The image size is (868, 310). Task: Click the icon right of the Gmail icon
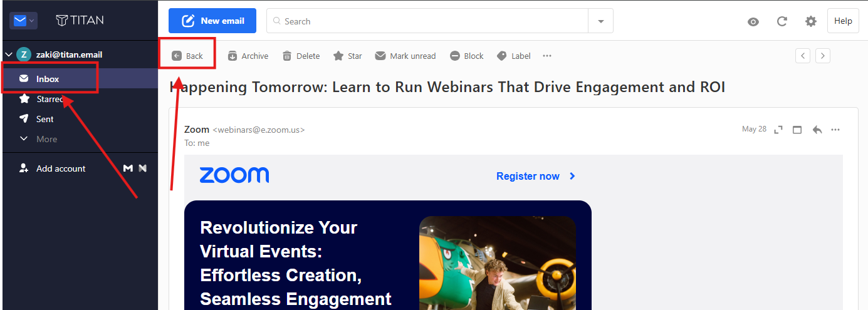143,168
